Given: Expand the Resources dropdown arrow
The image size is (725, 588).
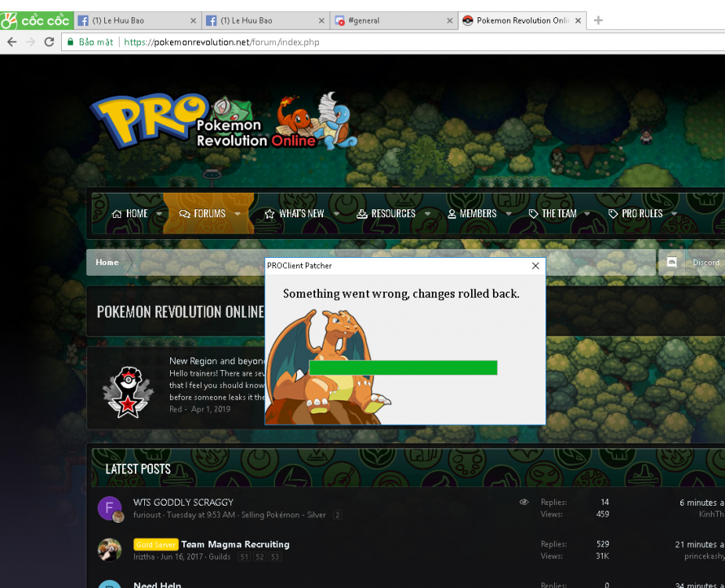Looking at the screenshot, I should 427,213.
